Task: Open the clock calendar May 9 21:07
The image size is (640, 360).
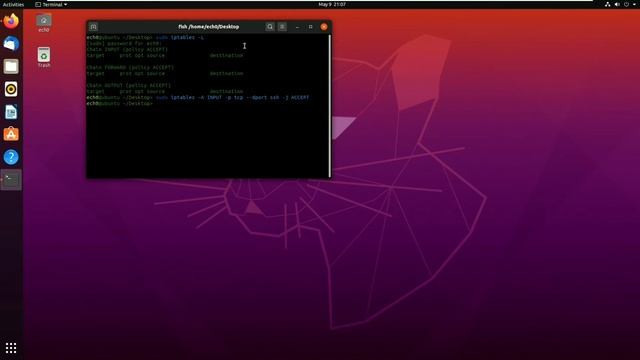Action: coord(332,4)
